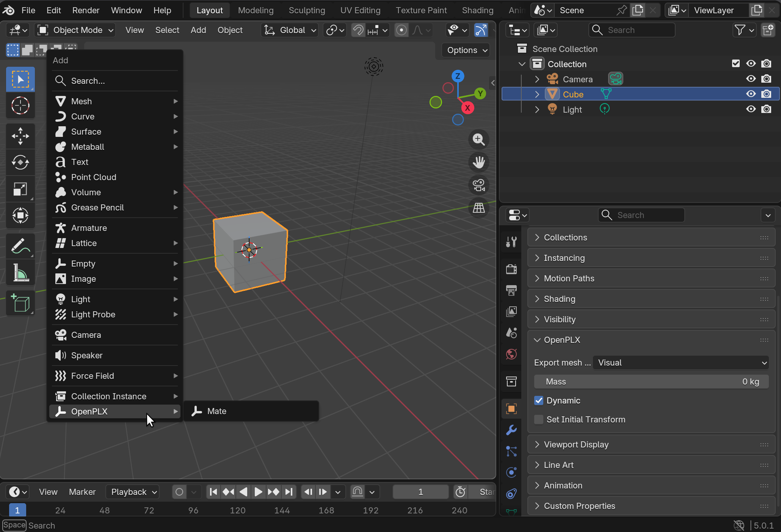The height and width of the screenshot is (532, 781).
Task: Open the Force Field submenu
Action: pos(115,376)
